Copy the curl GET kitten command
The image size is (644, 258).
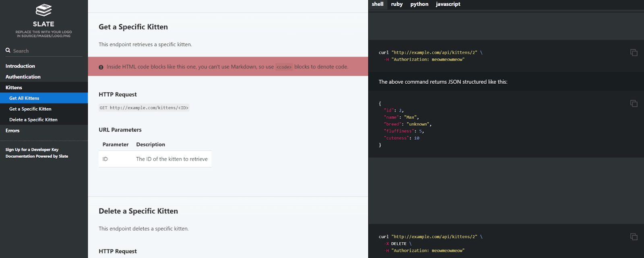point(634,53)
